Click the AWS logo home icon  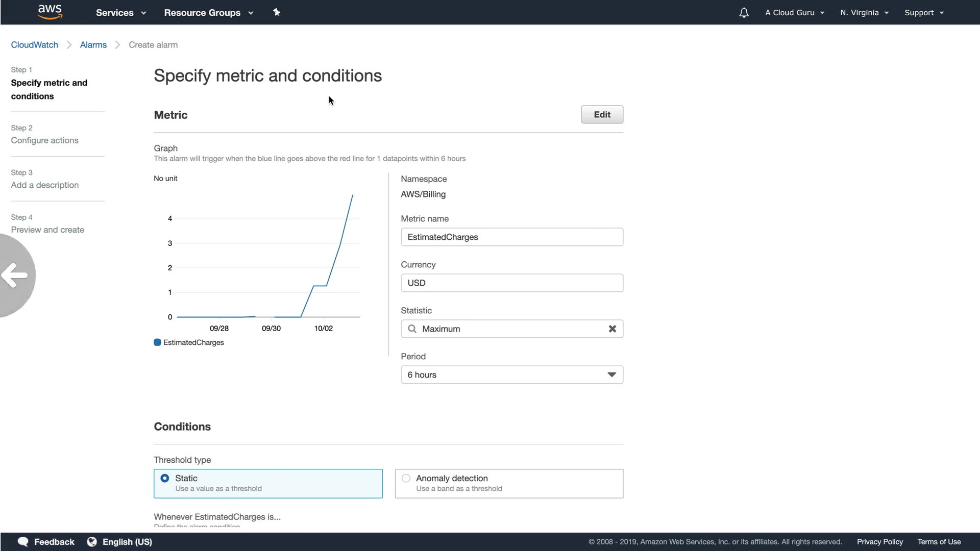(x=50, y=12)
